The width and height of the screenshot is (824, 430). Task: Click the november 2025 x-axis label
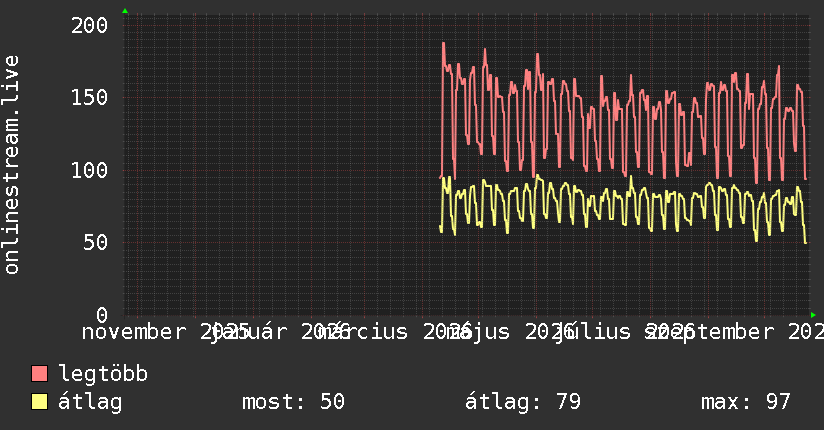pyautogui.click(x=165, y=332)
